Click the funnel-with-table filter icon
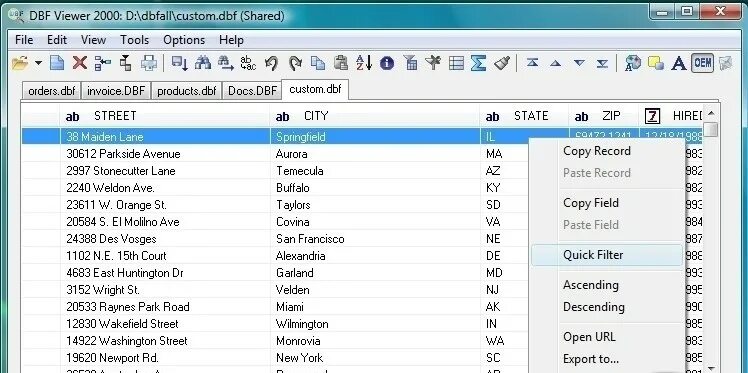This screenshot has width=748, height=373. (x=410, y=63)
